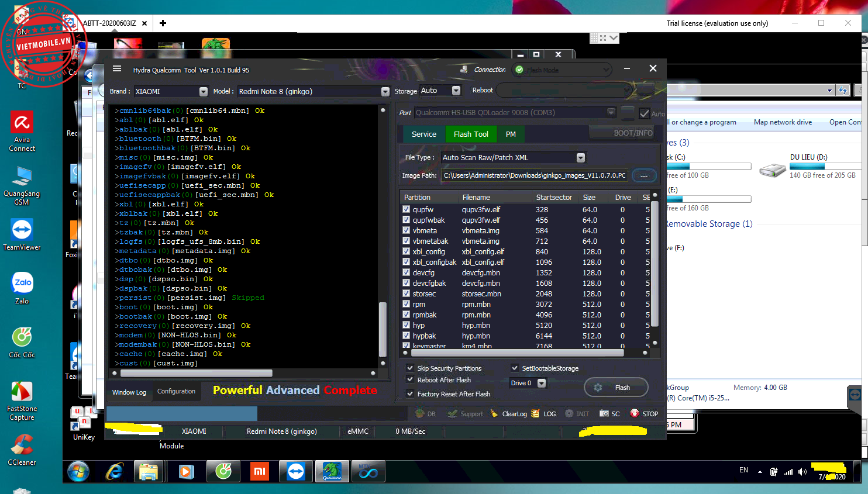Click the Connection USB icon

[x=464, y=70]
